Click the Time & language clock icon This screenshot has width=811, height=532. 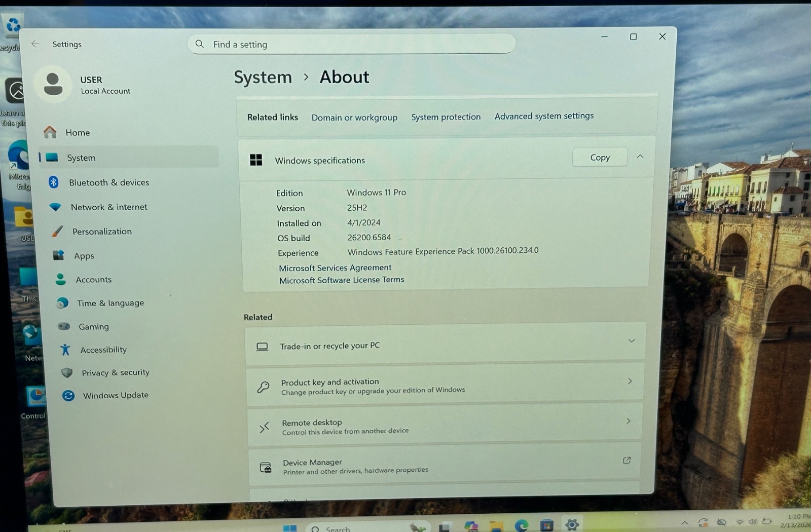62,303
